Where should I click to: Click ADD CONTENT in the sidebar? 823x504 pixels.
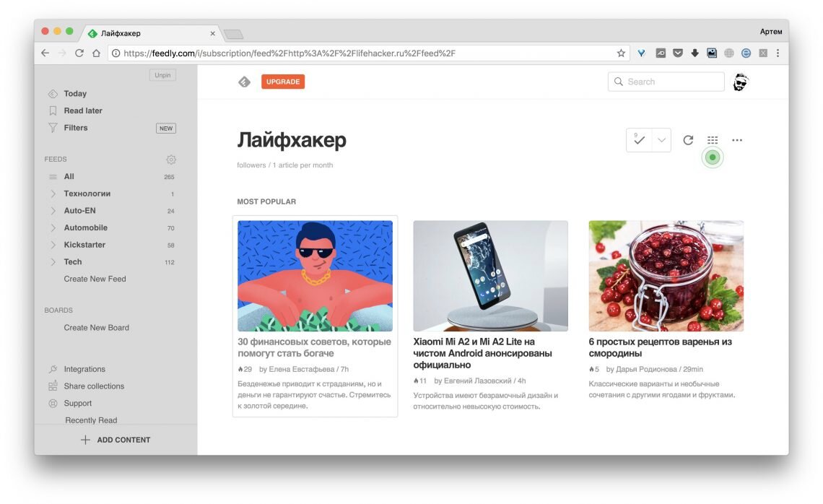pyautogui.click(x=116, y=440)
